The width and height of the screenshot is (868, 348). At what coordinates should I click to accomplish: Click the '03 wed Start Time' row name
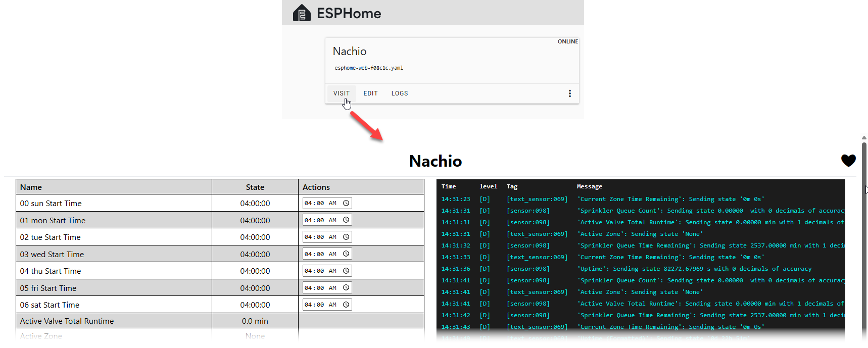52,254
